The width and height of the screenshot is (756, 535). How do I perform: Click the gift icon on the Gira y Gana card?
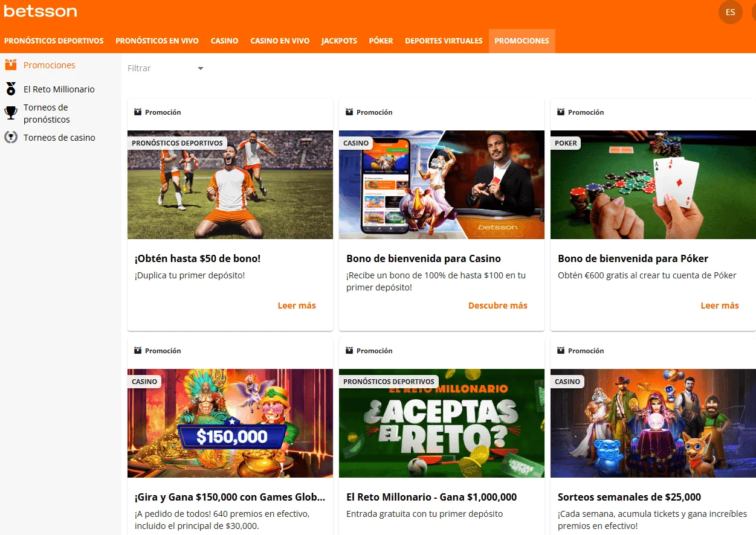click(x=138, y=350)
